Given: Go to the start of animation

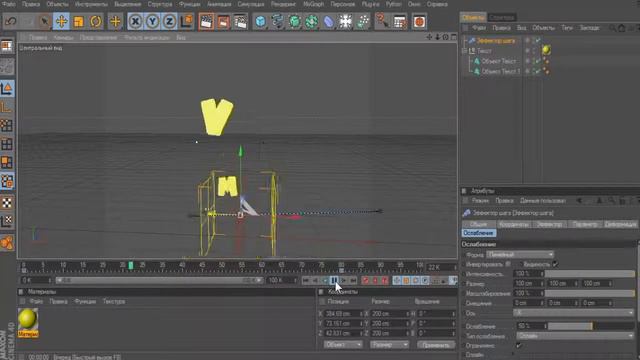Looking at the screenshot, I should tap(305, 280).
